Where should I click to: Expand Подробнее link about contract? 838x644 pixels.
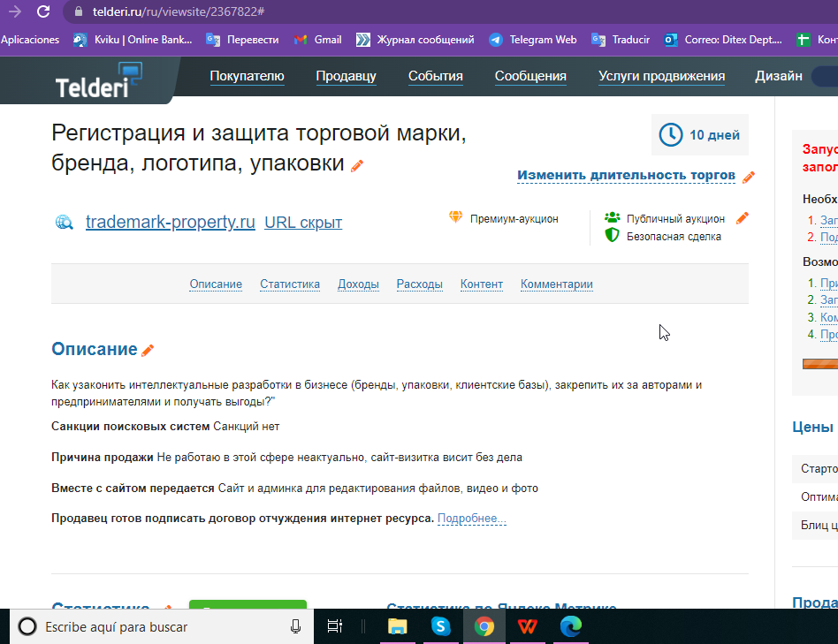pyautogui.click(x=472, y=519)
